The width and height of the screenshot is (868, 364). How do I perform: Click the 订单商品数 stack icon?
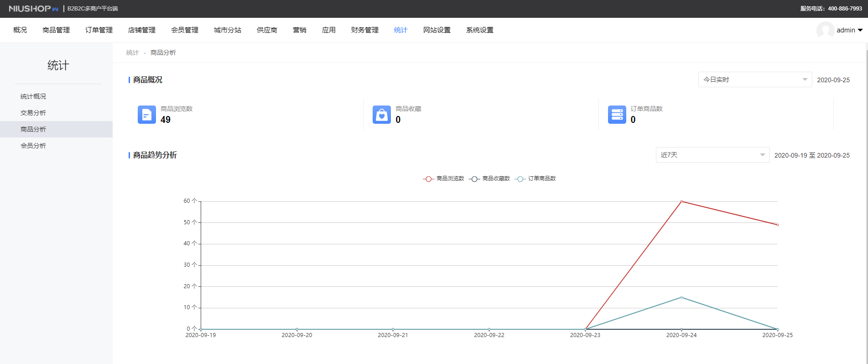[617, 115]
